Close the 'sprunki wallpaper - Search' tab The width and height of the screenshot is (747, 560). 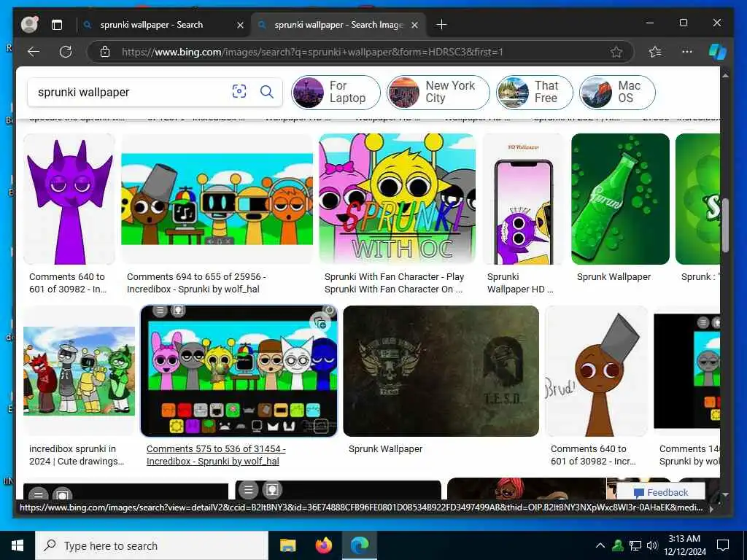click(241, 25)
